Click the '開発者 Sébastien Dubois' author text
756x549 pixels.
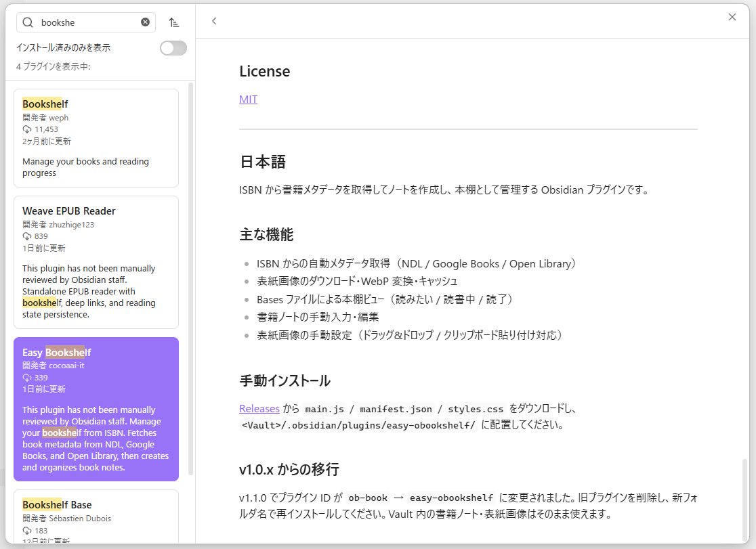[66, 519]
